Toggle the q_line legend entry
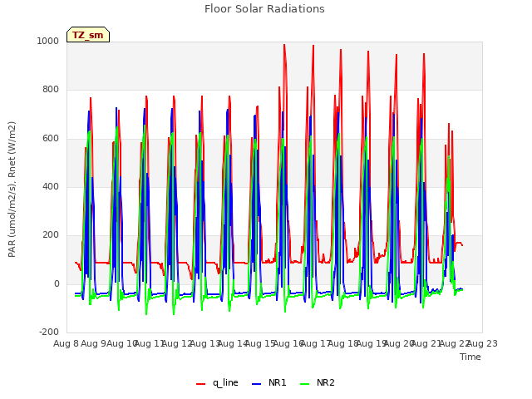 coord(217,382)
